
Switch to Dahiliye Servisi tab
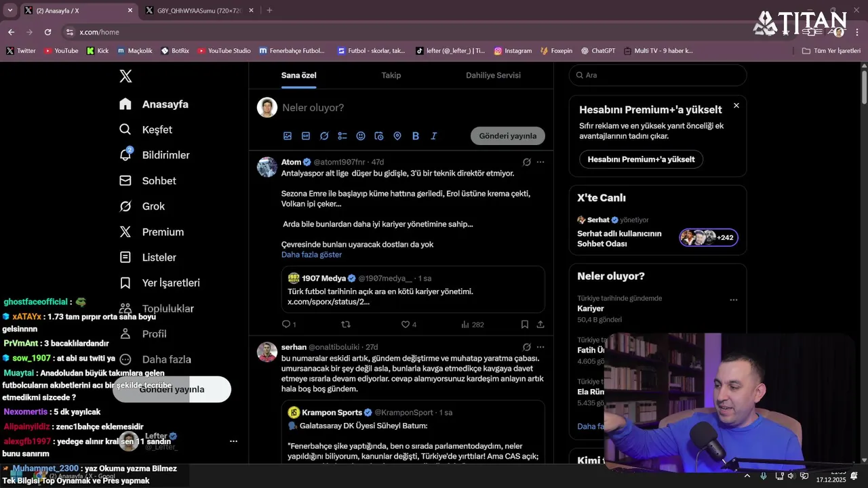493,75
